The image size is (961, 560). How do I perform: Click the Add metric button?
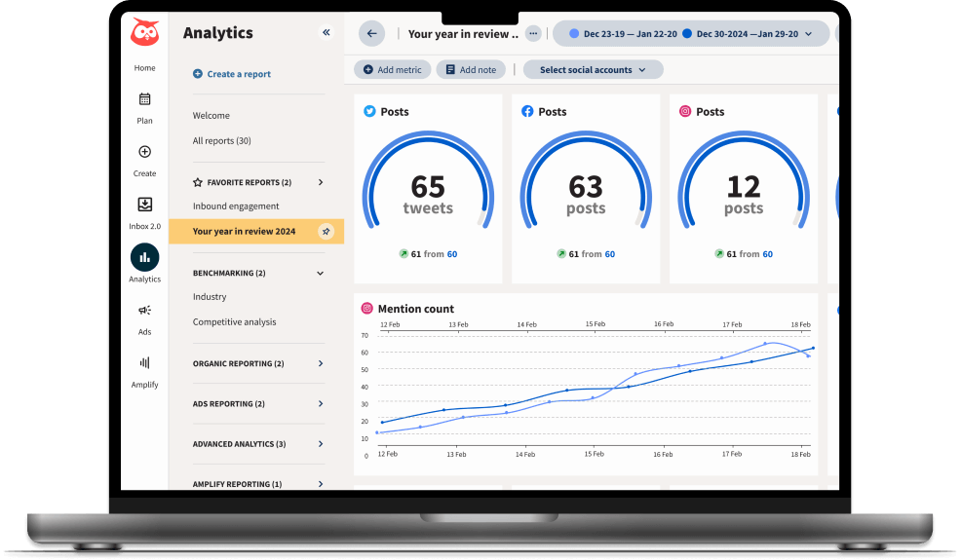tap(392, 70)
